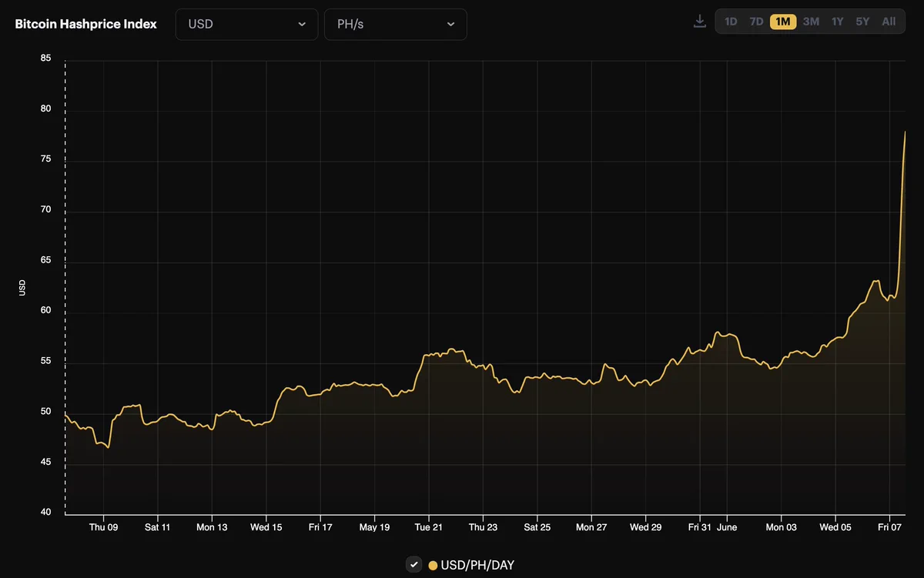Image resolution: width=924 pixels, height=578 pixels.
Task: Click the Mon 03 date label
Action: tap(781, 527)
